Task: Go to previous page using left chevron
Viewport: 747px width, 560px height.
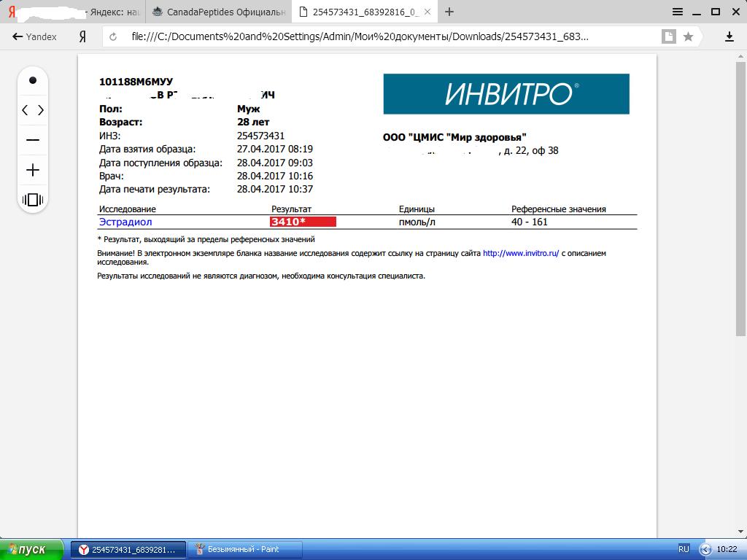Action: 25,110
